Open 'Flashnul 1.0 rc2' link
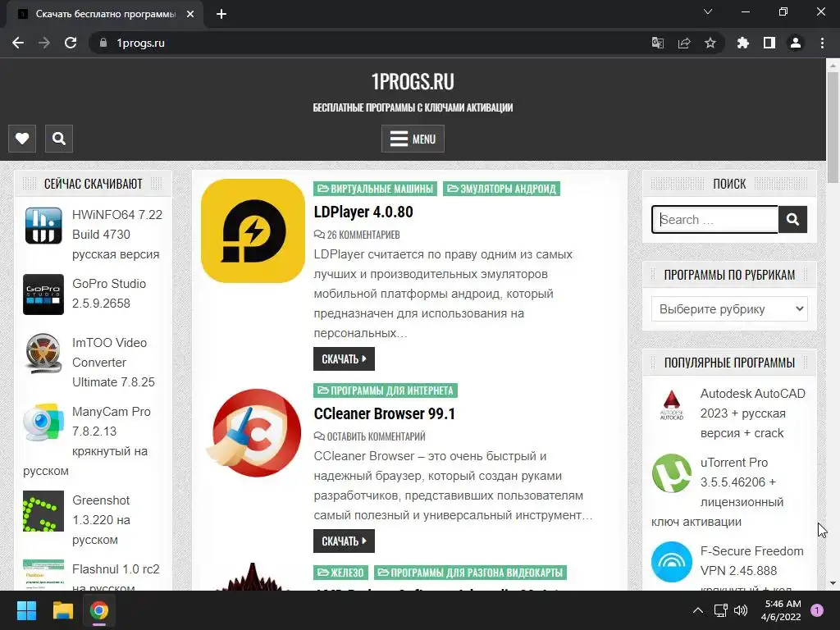The height and width of the screenshot is (630, 840). [x=116, y=569]
